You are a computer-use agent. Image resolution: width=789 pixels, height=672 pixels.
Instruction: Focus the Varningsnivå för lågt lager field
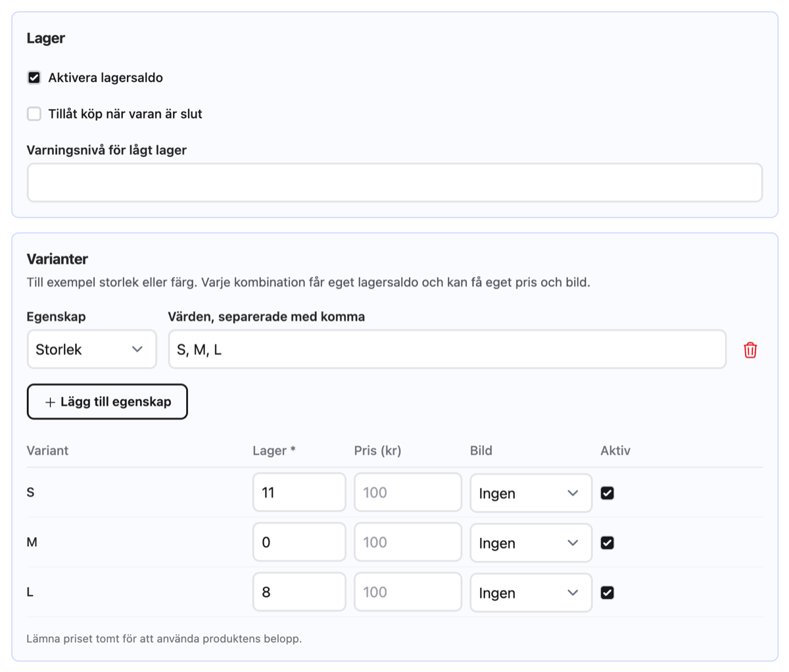pos(394,183)
